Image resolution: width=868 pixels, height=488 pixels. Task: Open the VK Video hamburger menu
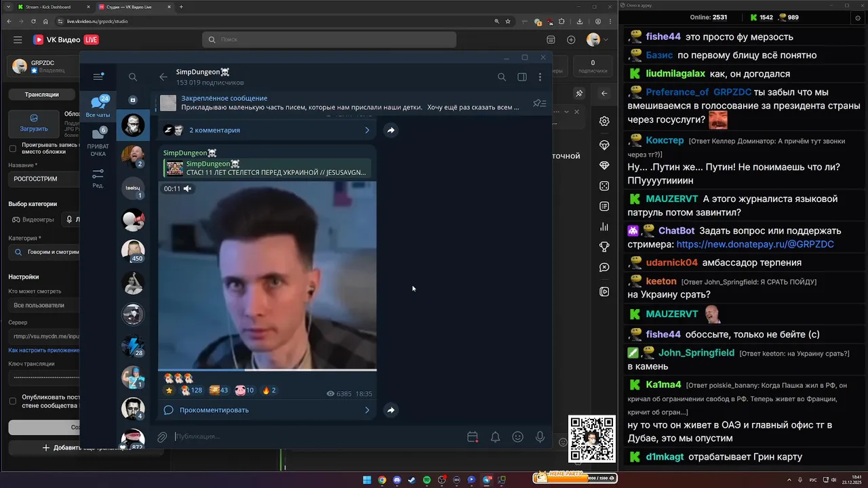[x=18, y=40]
